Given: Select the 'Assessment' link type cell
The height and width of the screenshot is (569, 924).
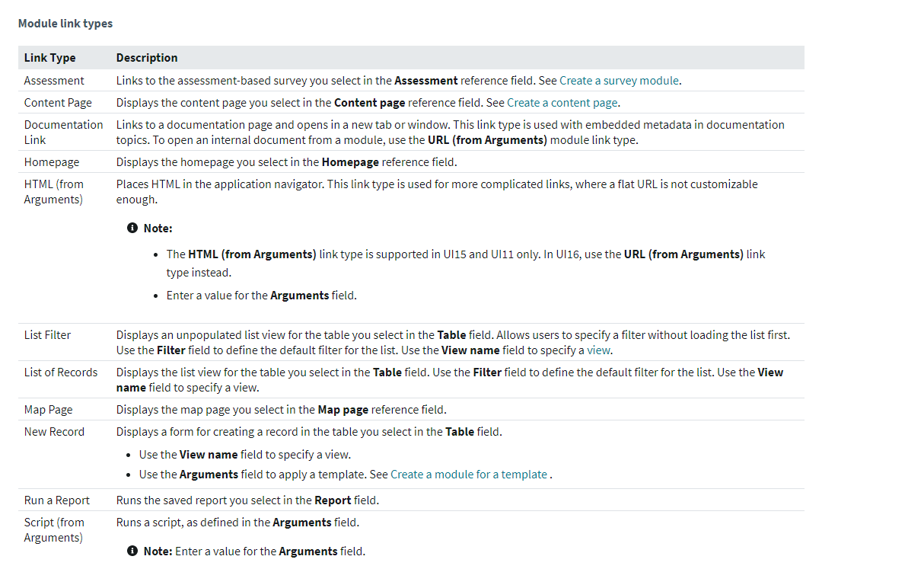Looking at the screenshot, I should (54, 81).
